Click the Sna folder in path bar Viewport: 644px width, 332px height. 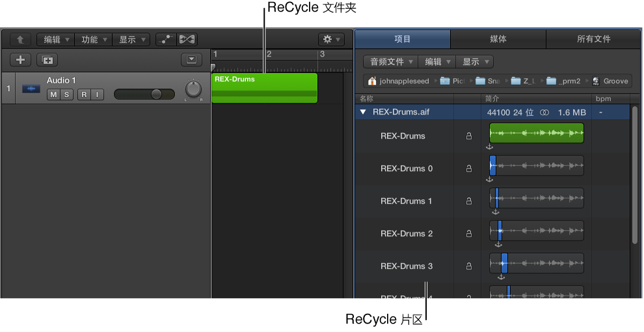tap(488, 81)
